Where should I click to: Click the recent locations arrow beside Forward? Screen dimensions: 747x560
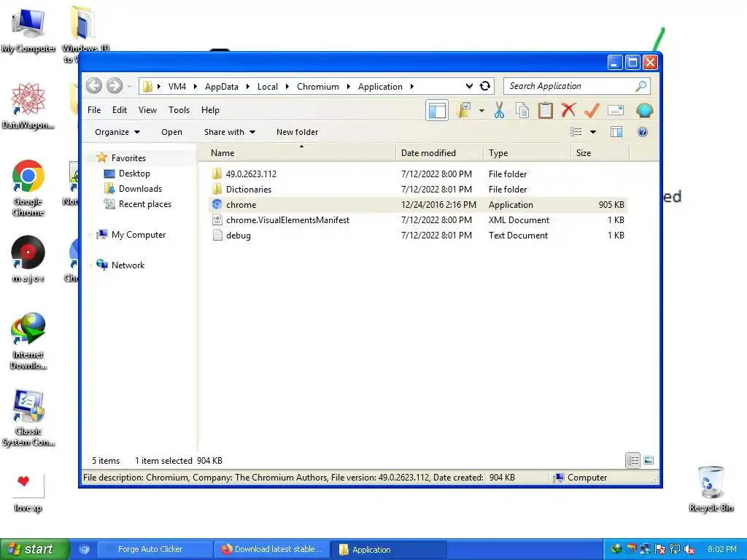[130, 87]
